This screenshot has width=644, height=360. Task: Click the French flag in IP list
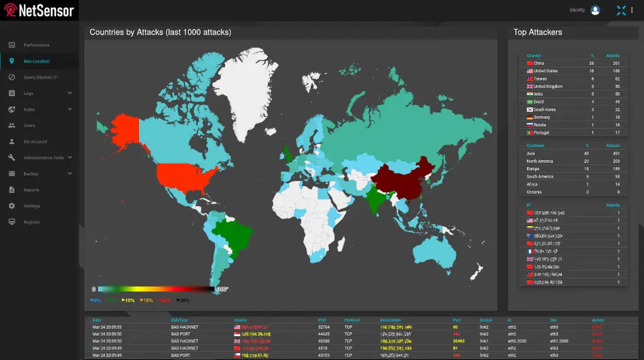530,251
